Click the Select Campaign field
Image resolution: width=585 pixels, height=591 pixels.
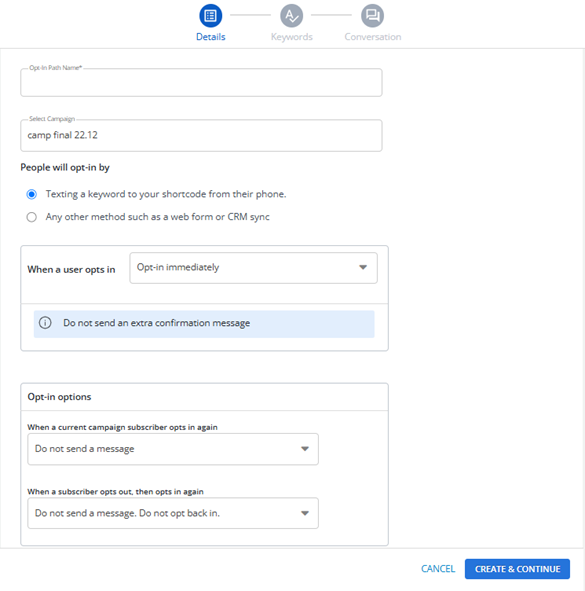pyautogui.click(x=201, y=136)
